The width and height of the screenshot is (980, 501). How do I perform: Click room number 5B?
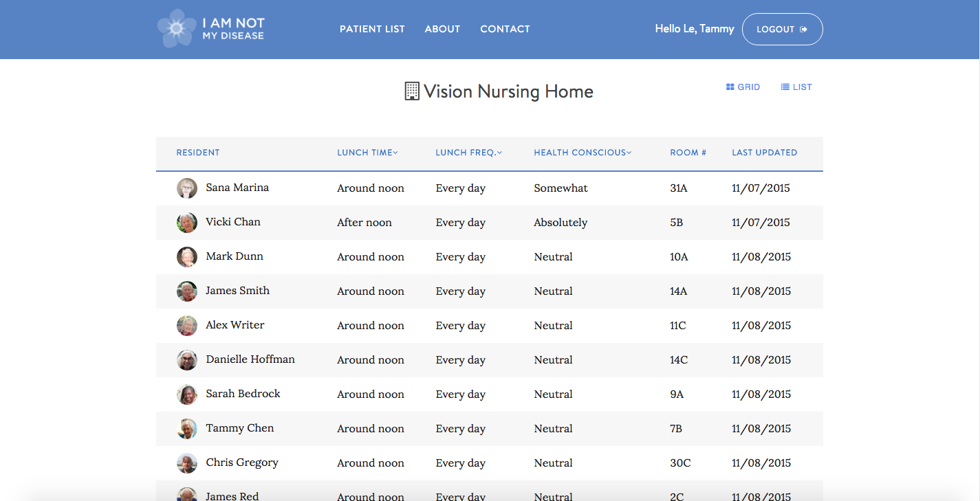coord(677,223)
